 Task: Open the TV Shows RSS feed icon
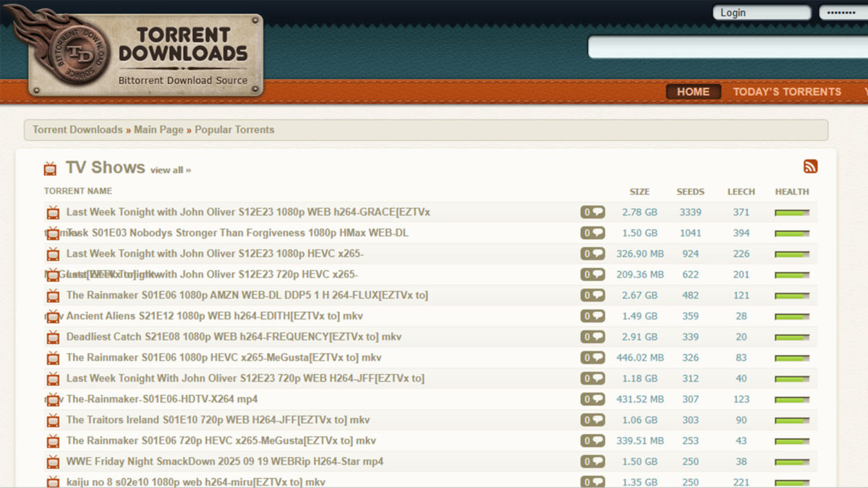point(810,167)
